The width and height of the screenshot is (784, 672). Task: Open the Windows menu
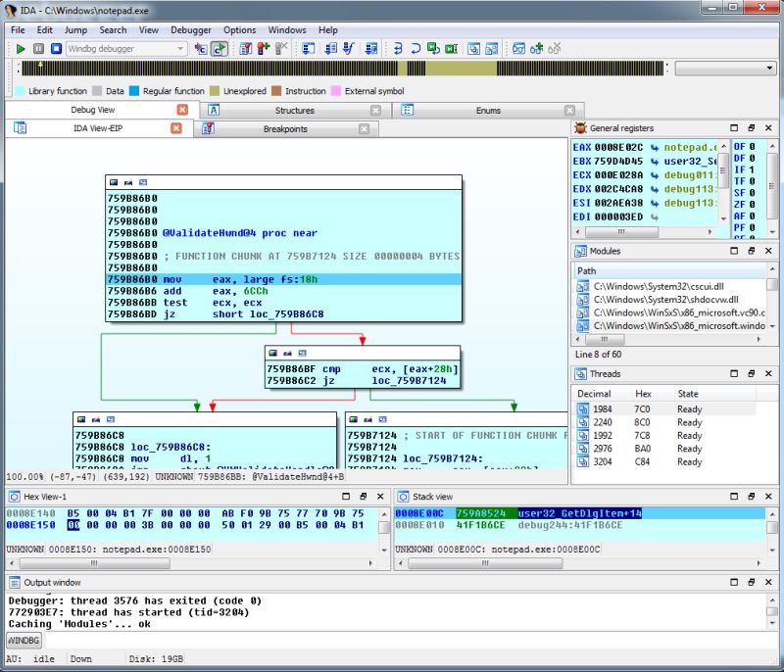287,30
